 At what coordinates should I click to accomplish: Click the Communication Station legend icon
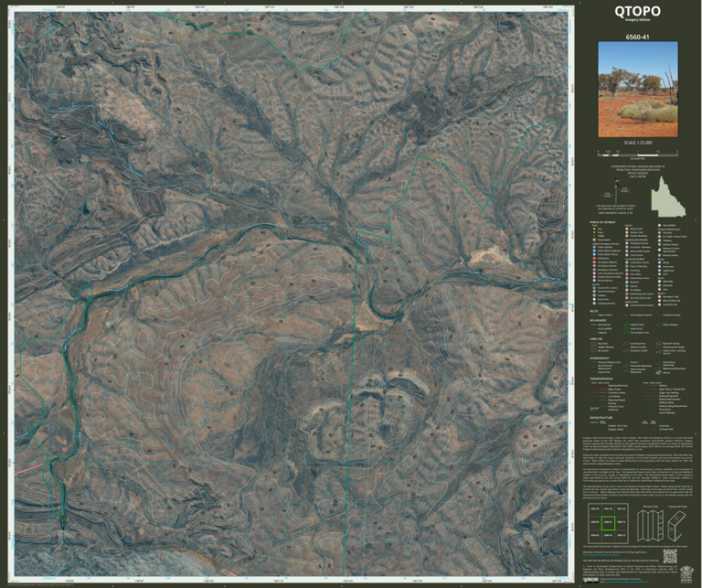627,305
